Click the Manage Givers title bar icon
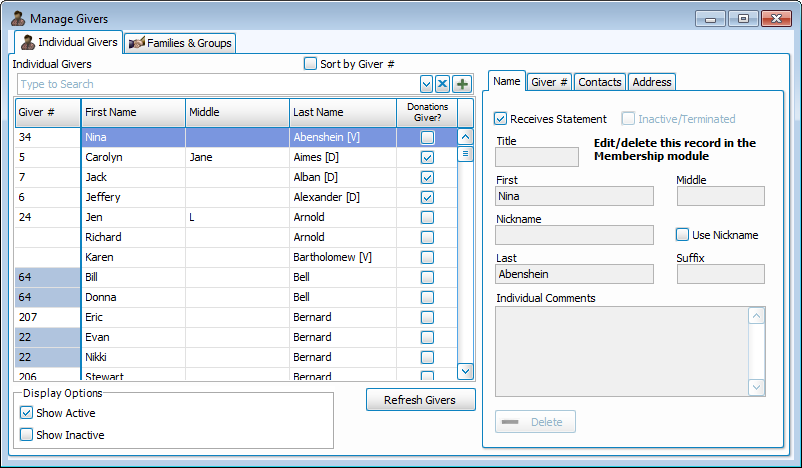 [18, 18]
